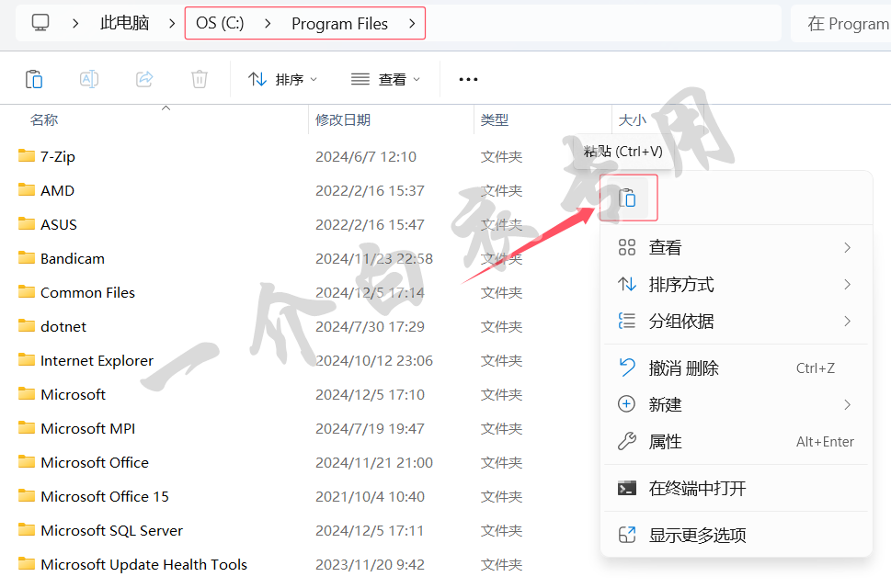
Task: Click ASUS folder icon
Action: coord(27,223)
